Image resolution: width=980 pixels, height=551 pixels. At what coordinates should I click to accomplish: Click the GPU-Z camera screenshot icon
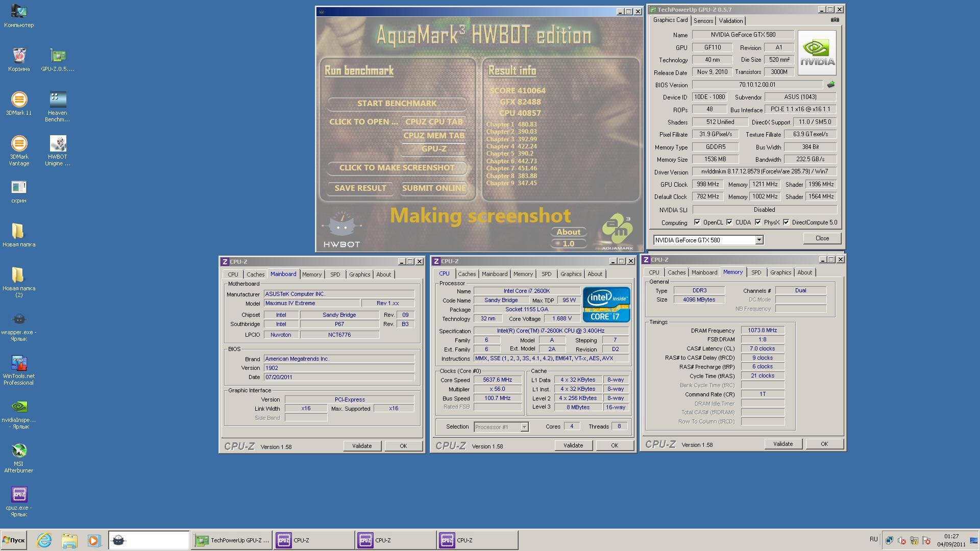[x=835, y=20]
